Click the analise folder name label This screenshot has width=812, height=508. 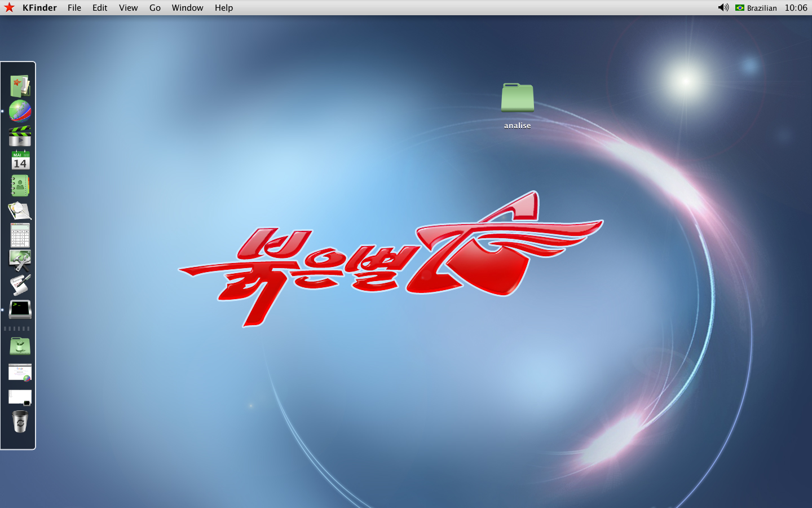tap(518, 125)
